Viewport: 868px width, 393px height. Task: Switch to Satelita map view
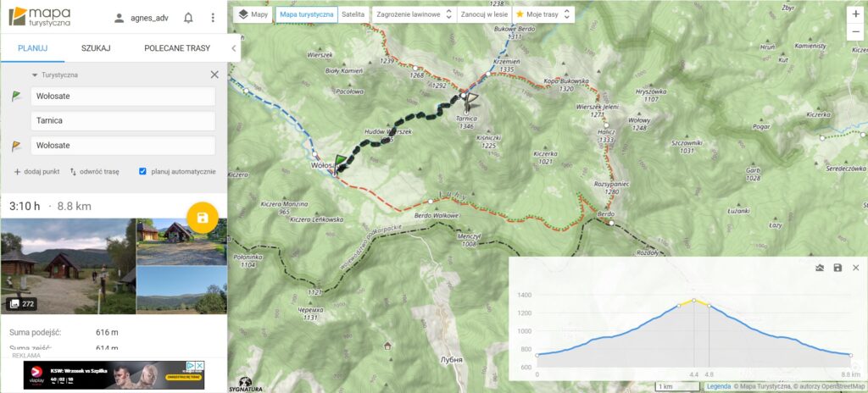353,14
